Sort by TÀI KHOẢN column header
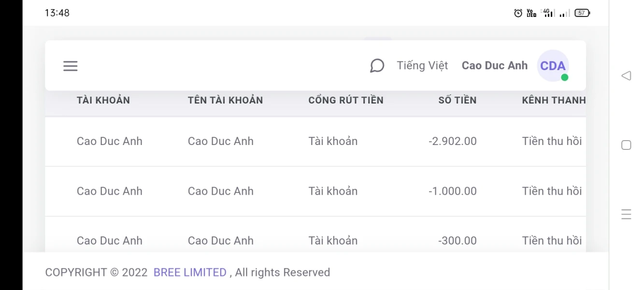644x290 pixels. pyautogui.click(x=103, y=101)
